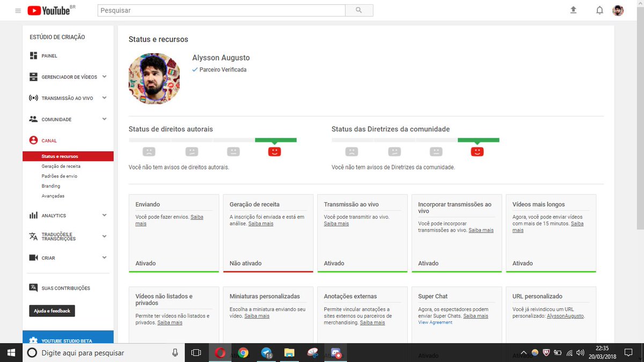The image size is (644, 362).
Task: Click Saiba mais in Vídeos não listados card
Action: tap(170, 323)
